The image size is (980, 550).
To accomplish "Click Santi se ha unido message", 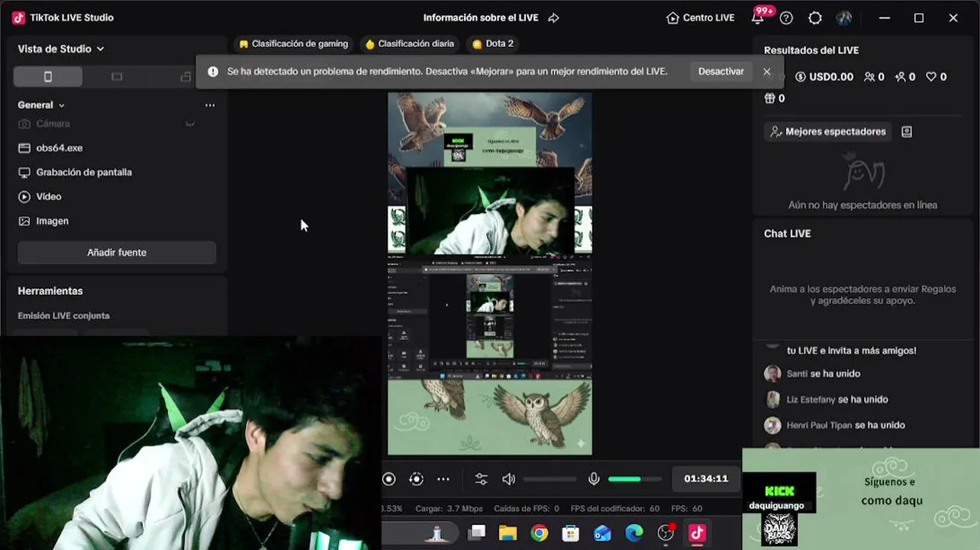I will coord(824,374).
